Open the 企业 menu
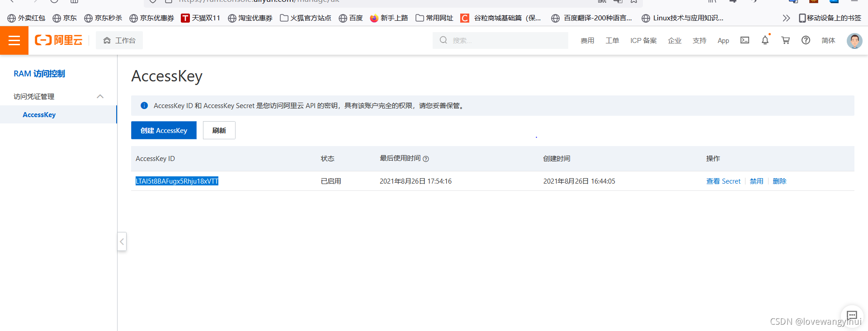 (x=675, y=41)
